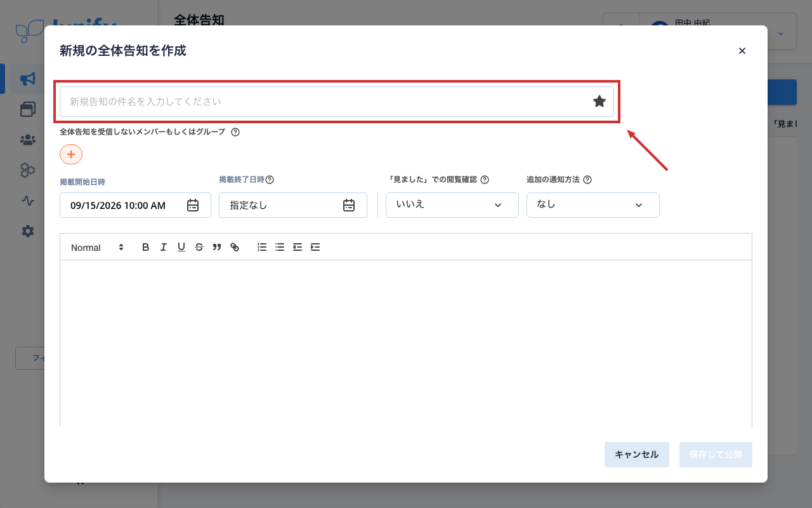Show help for 追加の通知方法

pos(587,180)
